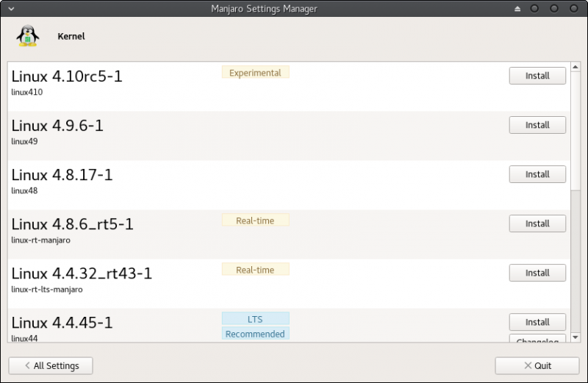The image size is (588, 383).
Task: Click the Real-time tag for Linux 4.8.6_rt5-1
Action: [x=255, y=221]
